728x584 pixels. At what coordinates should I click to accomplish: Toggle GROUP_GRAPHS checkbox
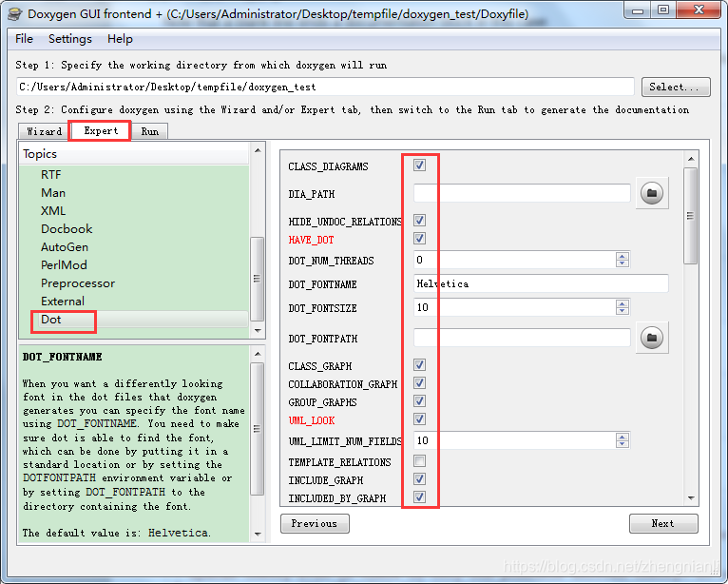[419, 401]
